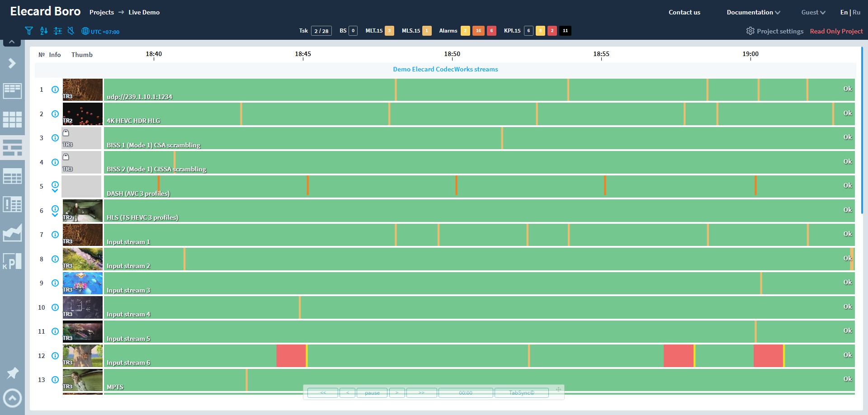
Task: Open info for BISS 2 CISSA scrambling
Action: coord(55,162)
